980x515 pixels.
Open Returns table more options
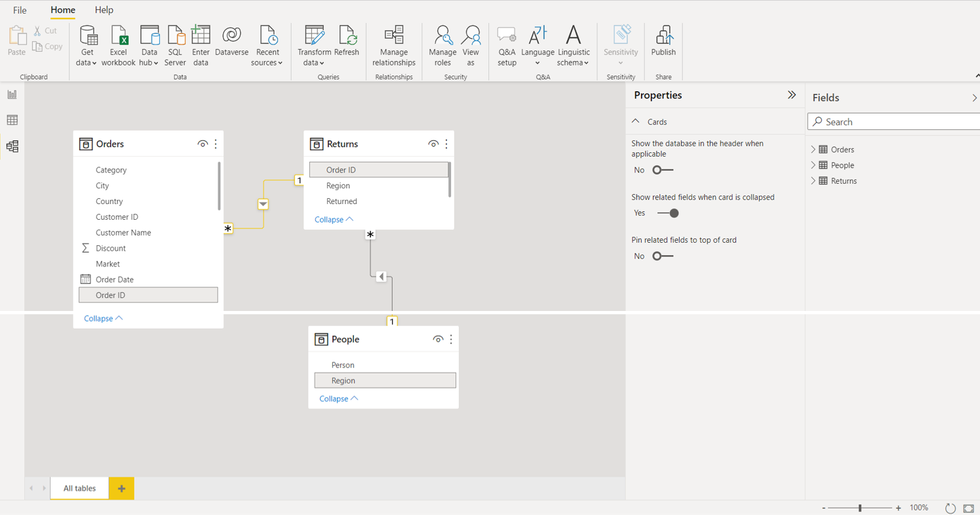coord(446,144)
